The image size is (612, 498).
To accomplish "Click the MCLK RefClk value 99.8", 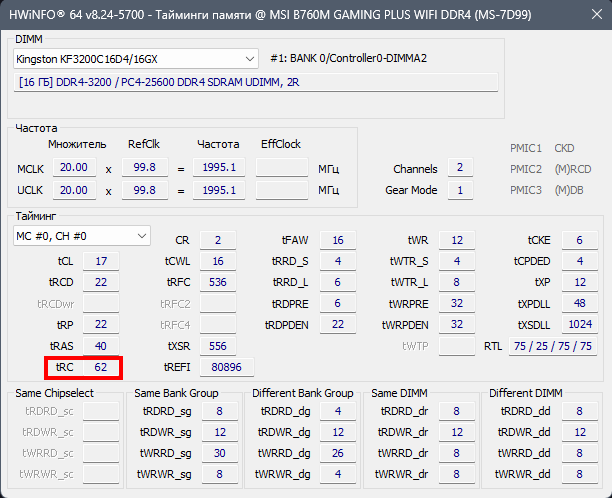I will 145,167.
